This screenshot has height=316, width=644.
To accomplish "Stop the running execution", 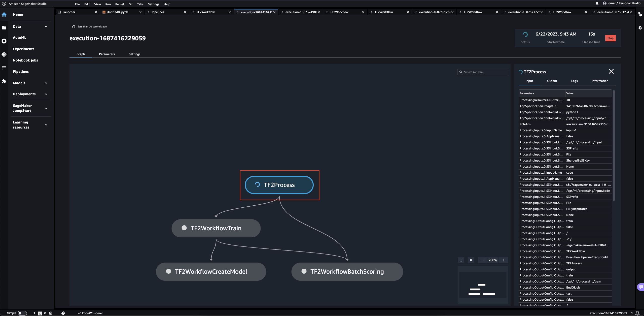I will [610, 38].
